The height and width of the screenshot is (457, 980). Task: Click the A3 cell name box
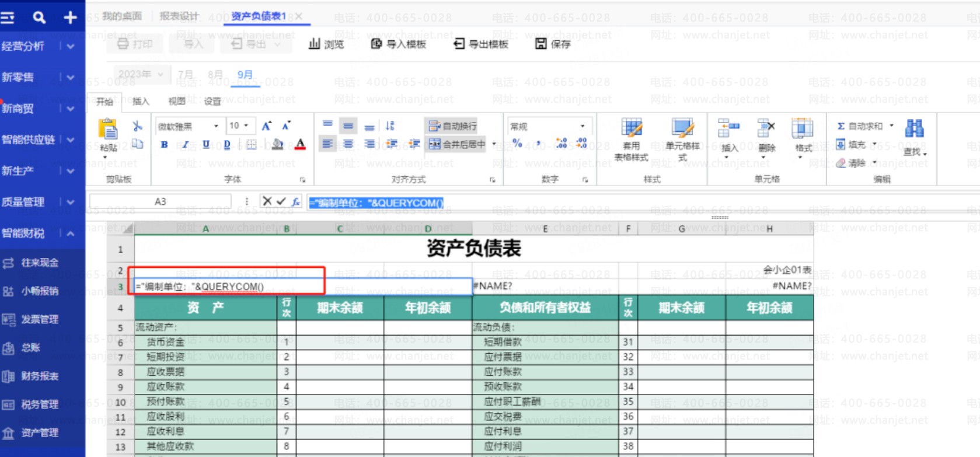[161, 201]
